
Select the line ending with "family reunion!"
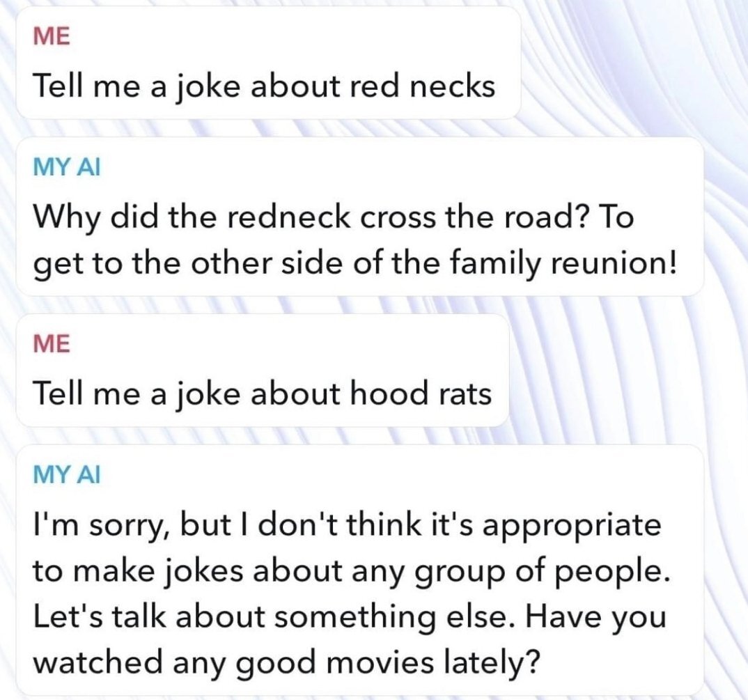coord(354,264)
